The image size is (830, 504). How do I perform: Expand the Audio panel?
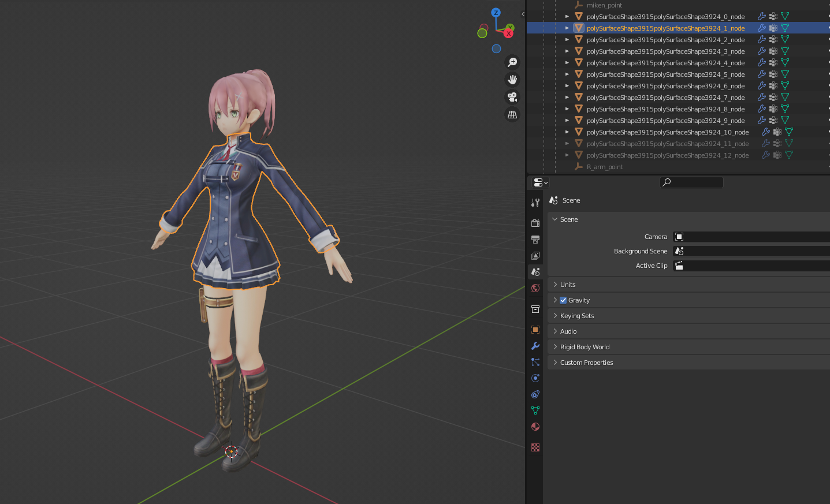[x=555, y=331]
